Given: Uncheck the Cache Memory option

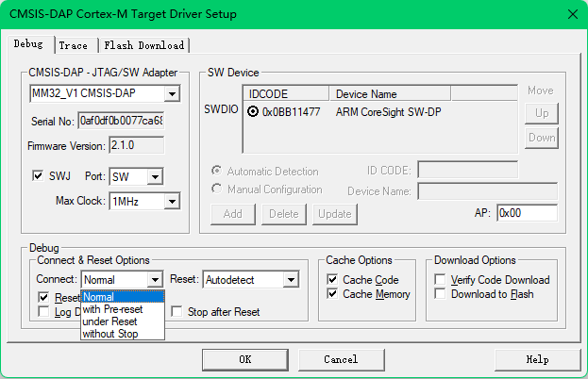Looking at the screenshot, I should tap(332, 294).
